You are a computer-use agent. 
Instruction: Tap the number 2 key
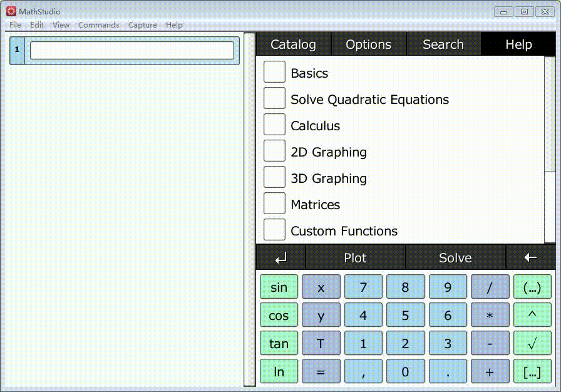tap(405, 343)
